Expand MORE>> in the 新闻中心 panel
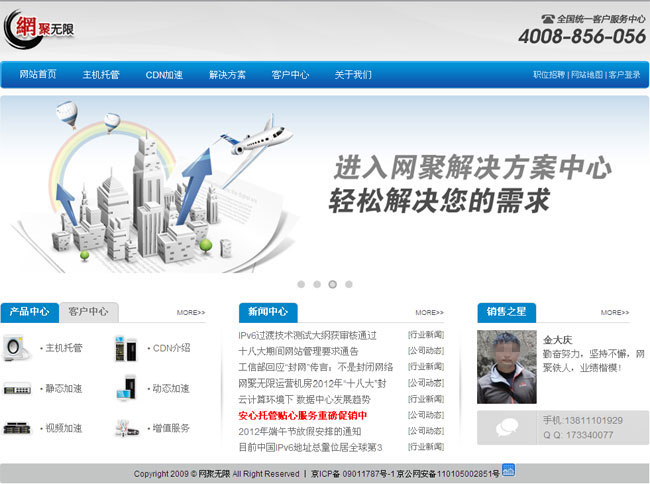Image resolution: width=650 pixels, height=484 pixels. coord(430,313)
